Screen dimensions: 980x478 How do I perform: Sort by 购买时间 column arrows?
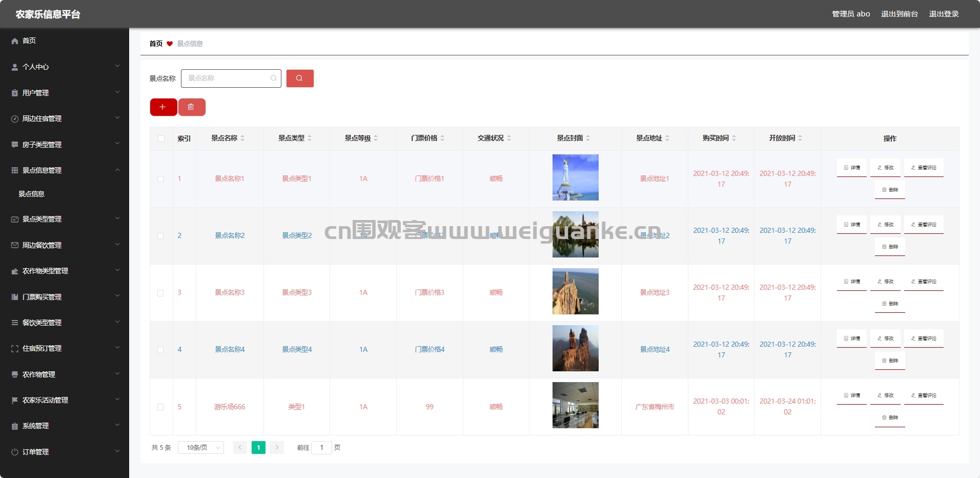click(734, 138)
